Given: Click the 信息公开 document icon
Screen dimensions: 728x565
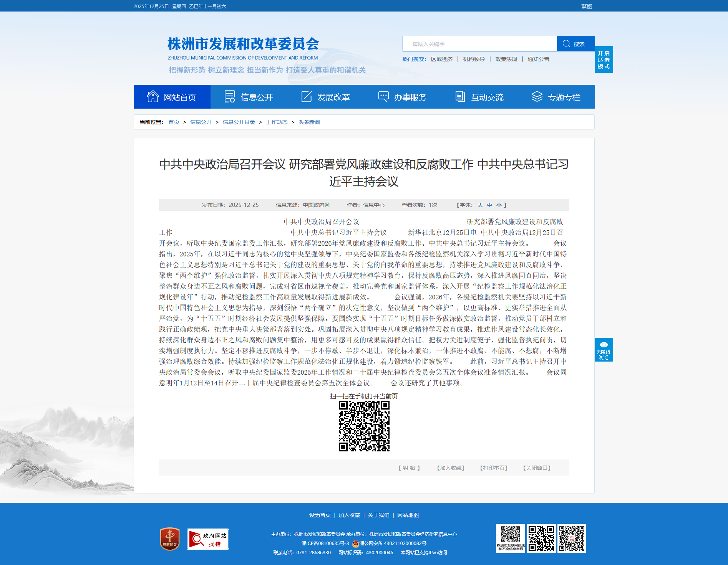Looking at the screenshot, I should click(x=230, y=97).
